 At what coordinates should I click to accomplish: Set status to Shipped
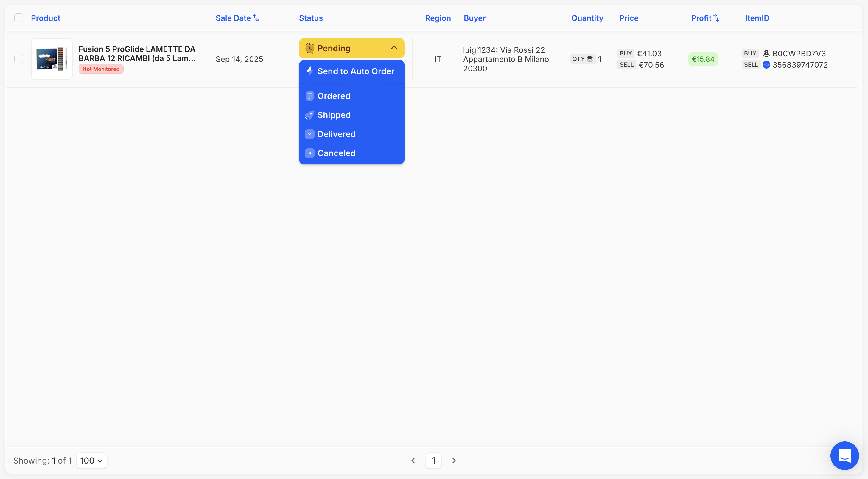[x=351, y=115]
